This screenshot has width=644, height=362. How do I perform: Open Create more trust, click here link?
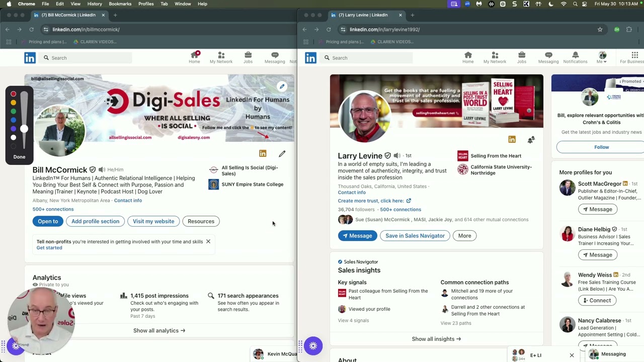pyautogui.click(x=374, y=201)
